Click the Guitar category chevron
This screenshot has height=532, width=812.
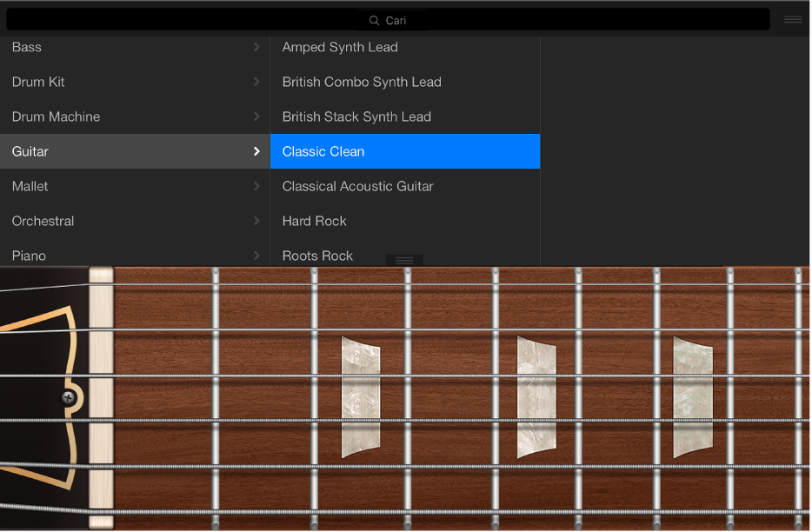tap(256, 151)
